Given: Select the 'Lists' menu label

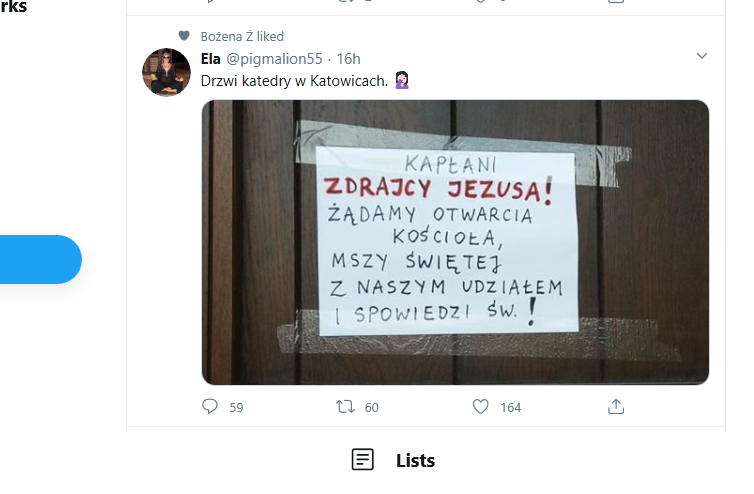Looking at the screenshot, I should (415, 460).
